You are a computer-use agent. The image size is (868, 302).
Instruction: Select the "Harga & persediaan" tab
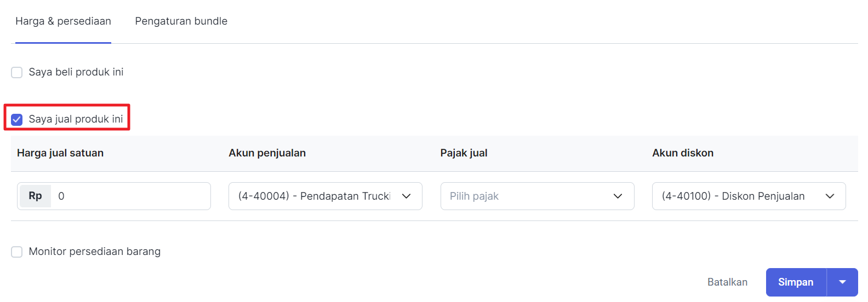(x=63, y=21)
